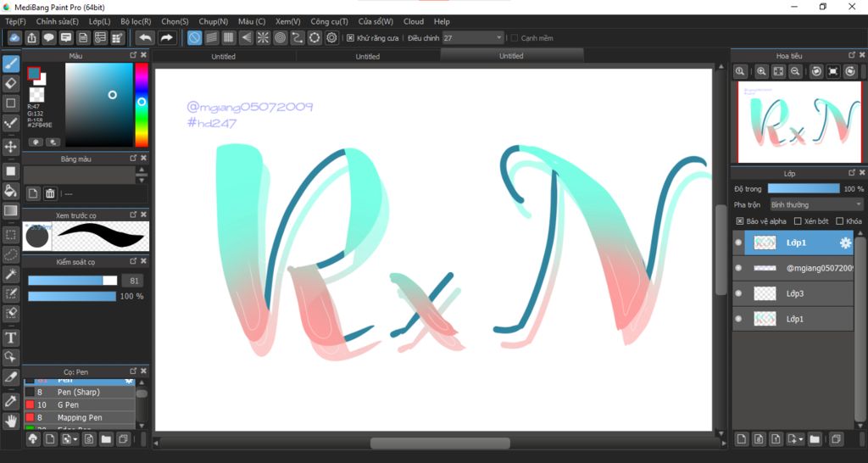This screenshot has height=463, width=868.
Task: Open the Chỉnh sửa(E) menu
Action: point(58,21)
